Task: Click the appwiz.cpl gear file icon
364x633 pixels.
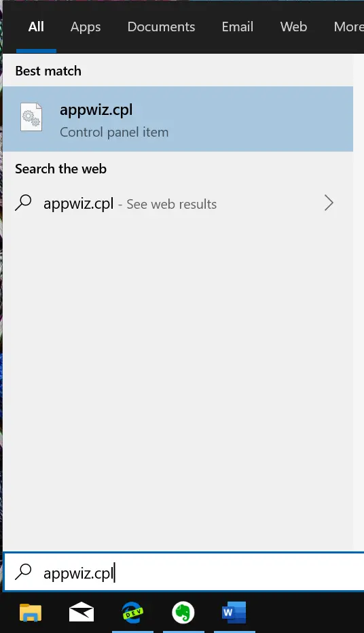Action: tap(31, 117)
